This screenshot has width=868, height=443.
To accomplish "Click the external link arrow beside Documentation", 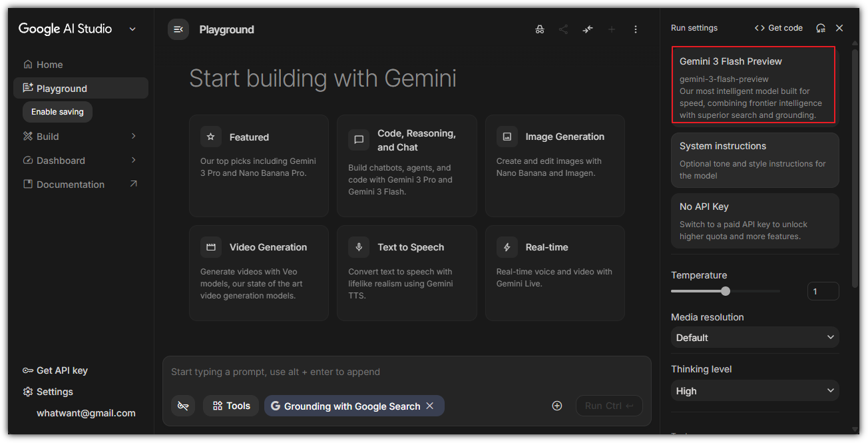I will (133, 184).
